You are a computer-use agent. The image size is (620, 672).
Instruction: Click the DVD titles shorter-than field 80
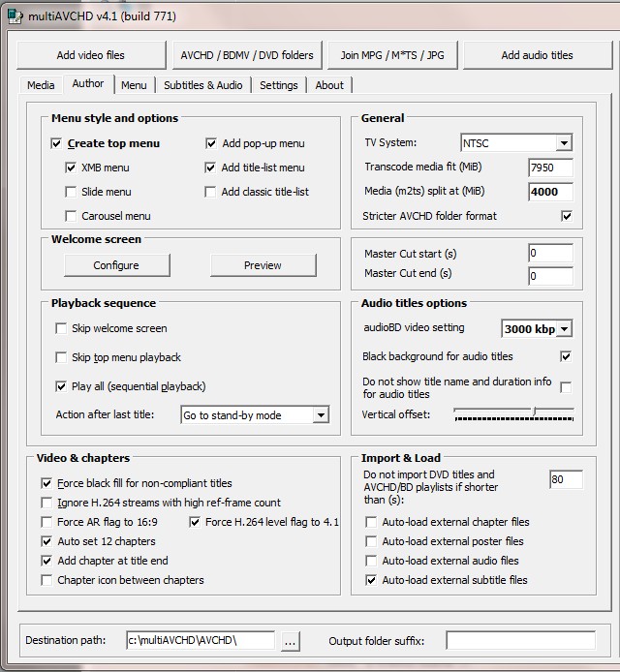coord(566,479)
